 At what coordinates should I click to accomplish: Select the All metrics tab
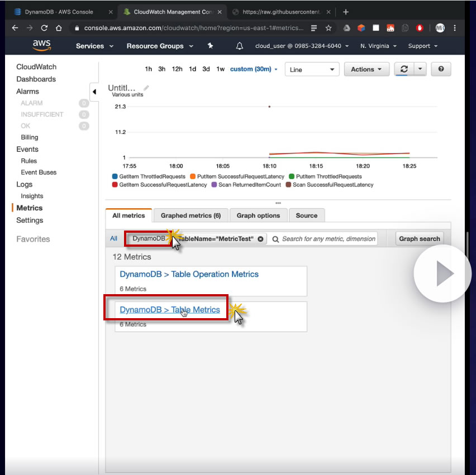point(128,215)
